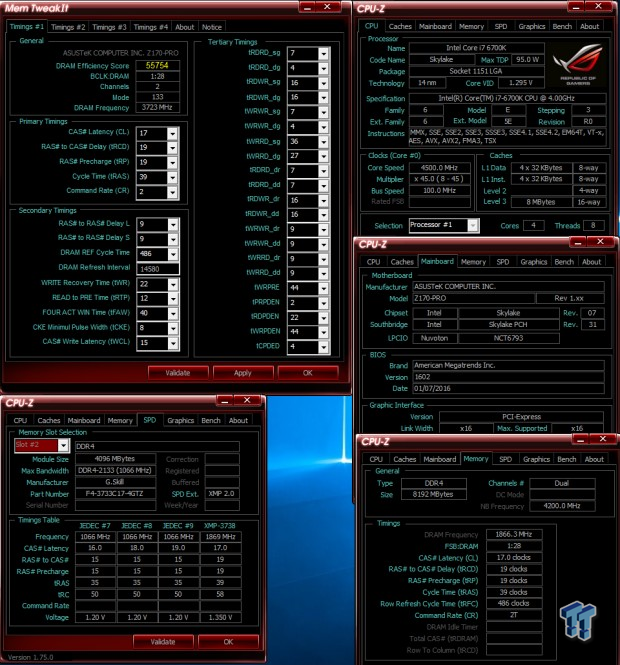Click the Core Speed 4500.0 MHz field
The width and height of the screenshot is (620, 665).
[x=439, y=168]
